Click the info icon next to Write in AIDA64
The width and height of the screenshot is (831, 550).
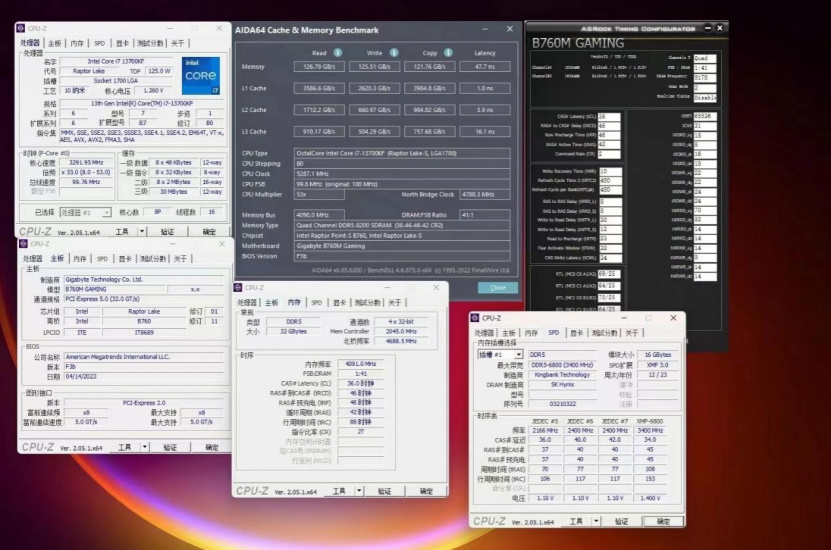coord(394,52)
